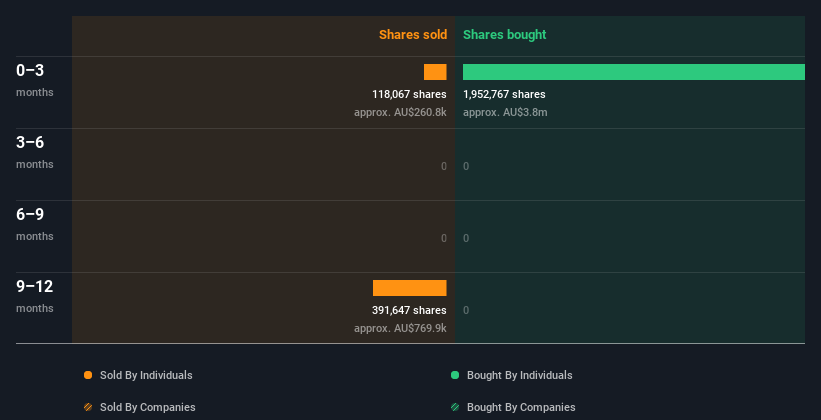Image resolution: width=821 pixels, height=420 pixels.
Task: Click the striped orange Sold By Companies icon
Action: [x=88, y=407]
